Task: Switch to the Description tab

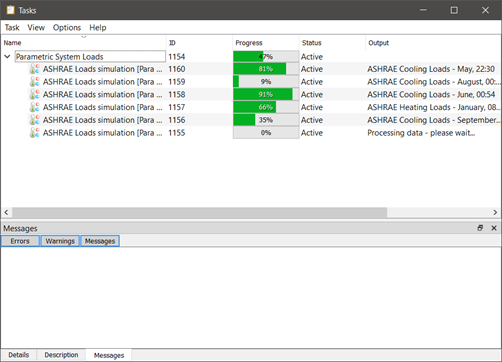Action: tap(61, 355)
